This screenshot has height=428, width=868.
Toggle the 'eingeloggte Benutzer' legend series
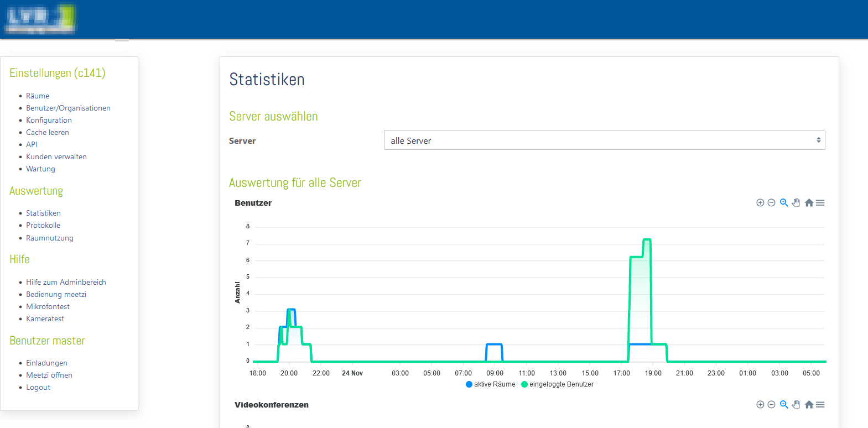coord(558,384)
